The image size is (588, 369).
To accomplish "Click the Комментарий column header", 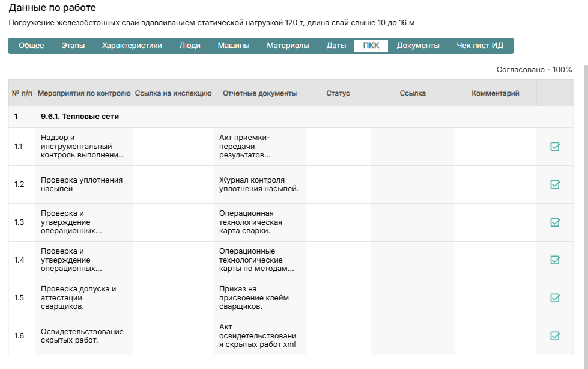I will point(495,93).
